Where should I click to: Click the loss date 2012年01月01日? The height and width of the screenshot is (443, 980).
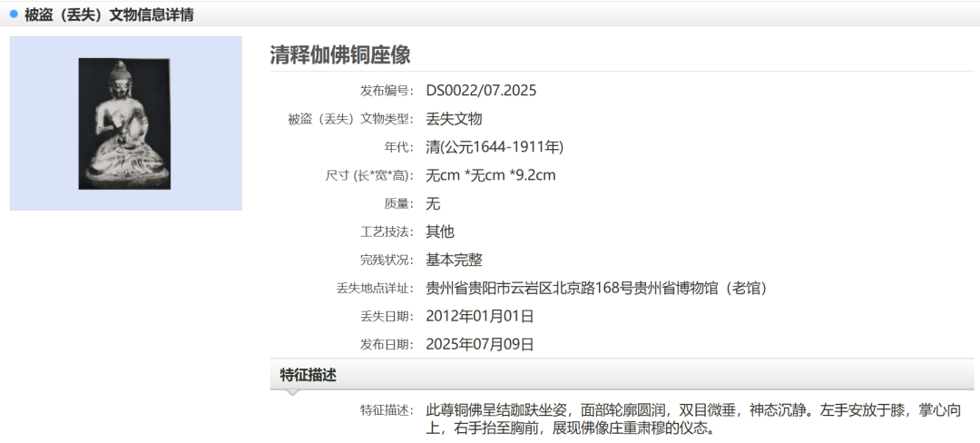click(480, 316)
